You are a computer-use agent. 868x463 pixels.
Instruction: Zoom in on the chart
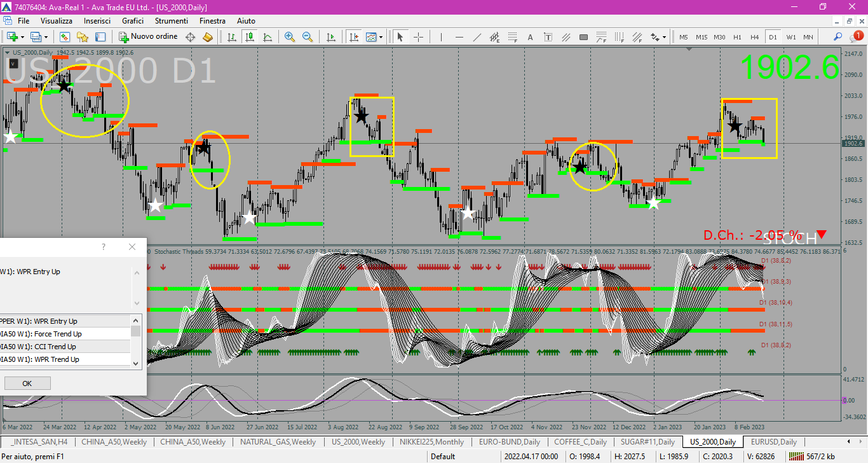(290, 37)
